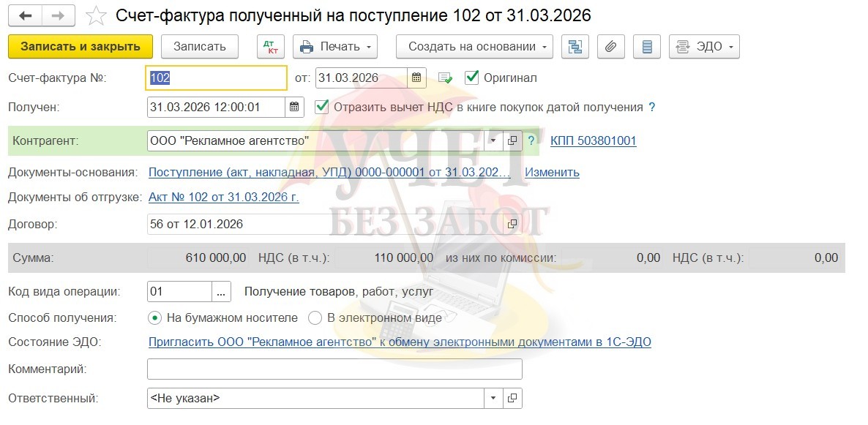The width and height of the screenshot is (868, 425).
Task: Select На бумажном носителе option
Action: [x=156, y=318]
